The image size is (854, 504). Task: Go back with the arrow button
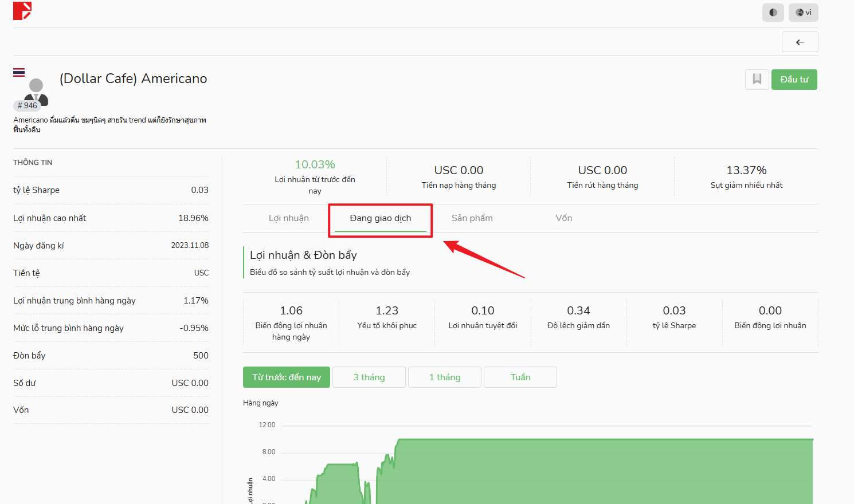coord(800,42)
